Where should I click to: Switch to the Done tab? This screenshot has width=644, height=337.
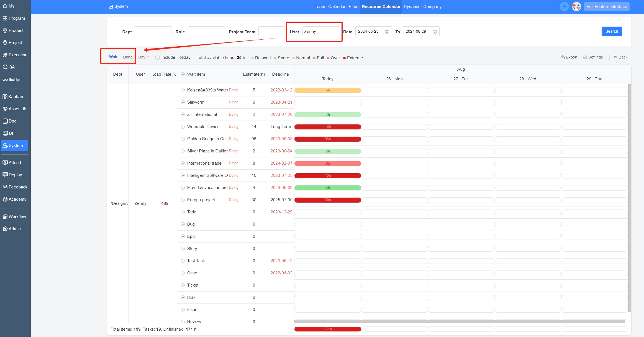128,57
